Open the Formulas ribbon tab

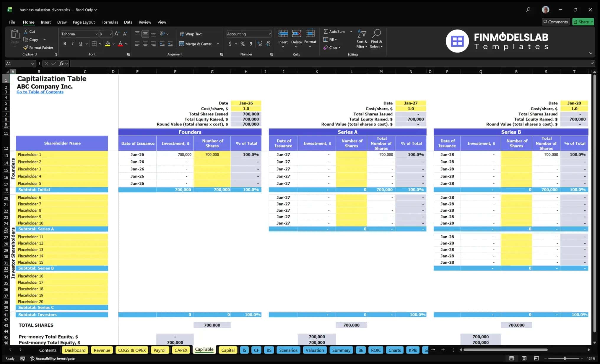110,22
